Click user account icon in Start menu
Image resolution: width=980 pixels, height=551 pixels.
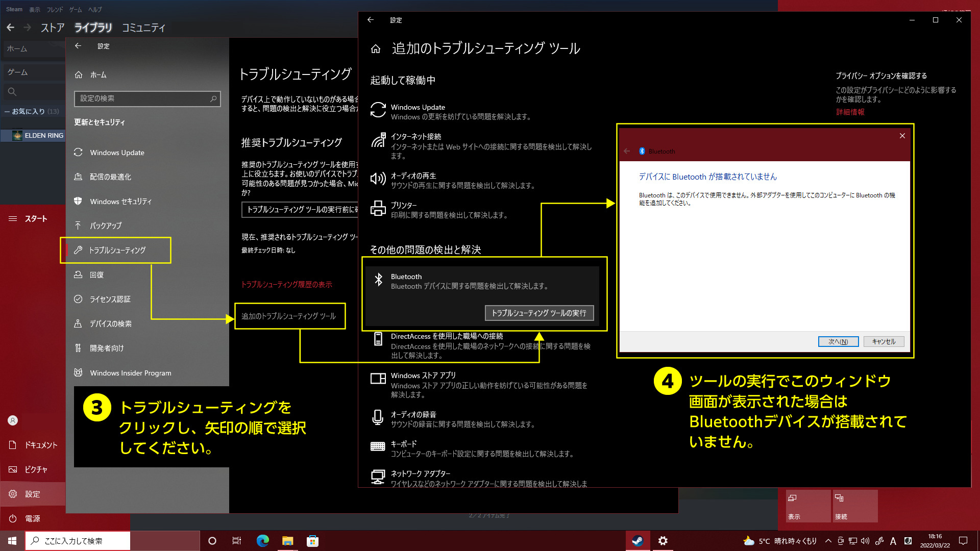click(x=13, y=420)
